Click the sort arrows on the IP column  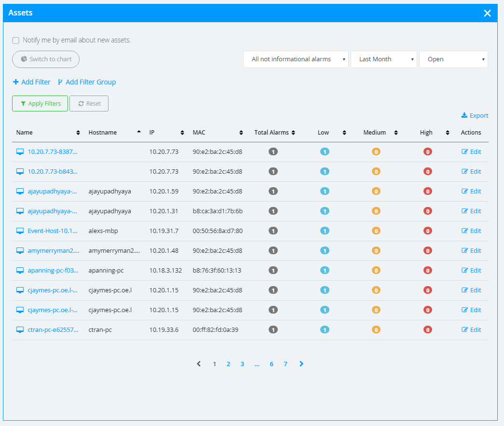[x=182, y=132]
